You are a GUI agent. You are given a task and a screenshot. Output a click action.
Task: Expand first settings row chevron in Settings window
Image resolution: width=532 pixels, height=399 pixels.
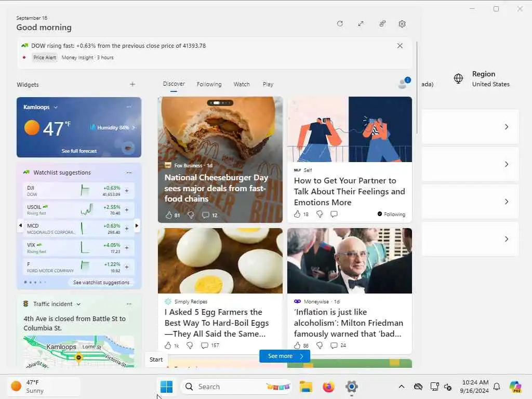[x=506, y=127]
